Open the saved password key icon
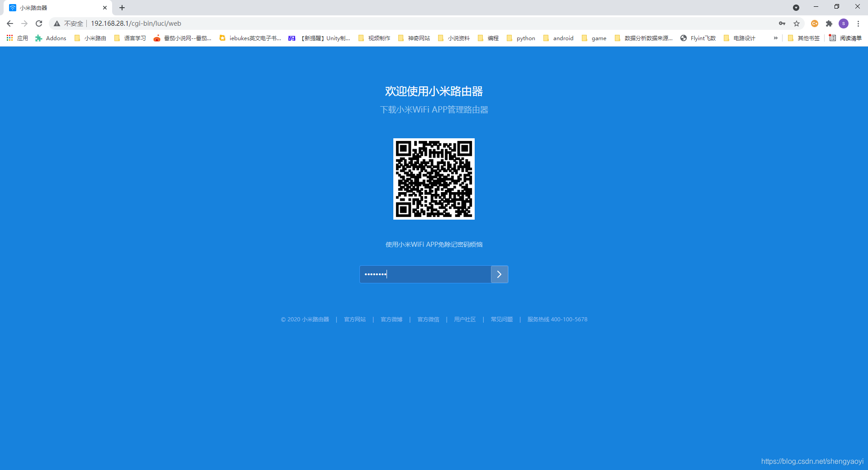Screen dimensions: 868x470 coord(782,23)
